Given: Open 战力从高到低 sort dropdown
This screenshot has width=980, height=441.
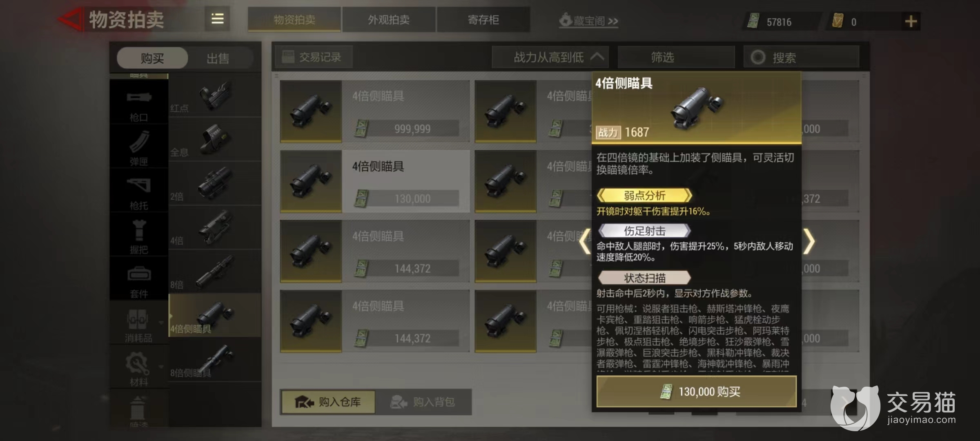Looking at the screenshot, I should pos(550,57).
